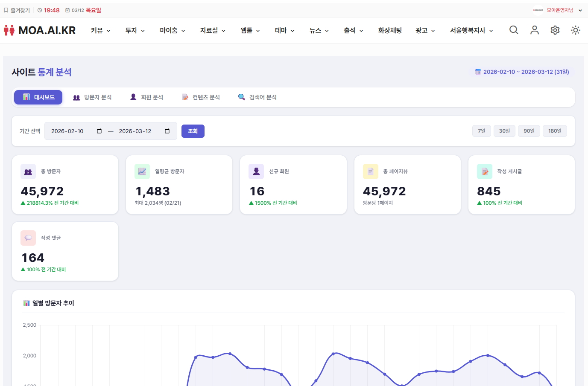Image resolution: width=588 pixels, height=386 pixels.
Task: Open settings gear icon in header
Action: [x=555, y=30]
